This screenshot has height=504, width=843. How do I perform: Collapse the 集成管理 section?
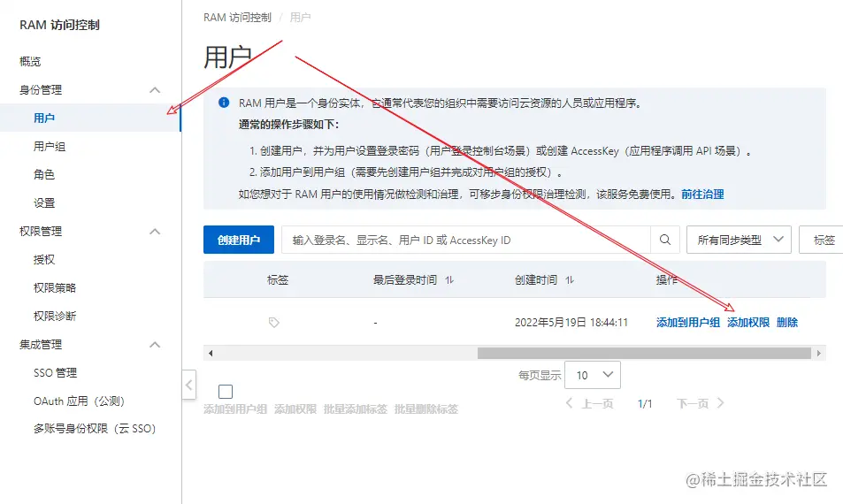tap(155, 345)
